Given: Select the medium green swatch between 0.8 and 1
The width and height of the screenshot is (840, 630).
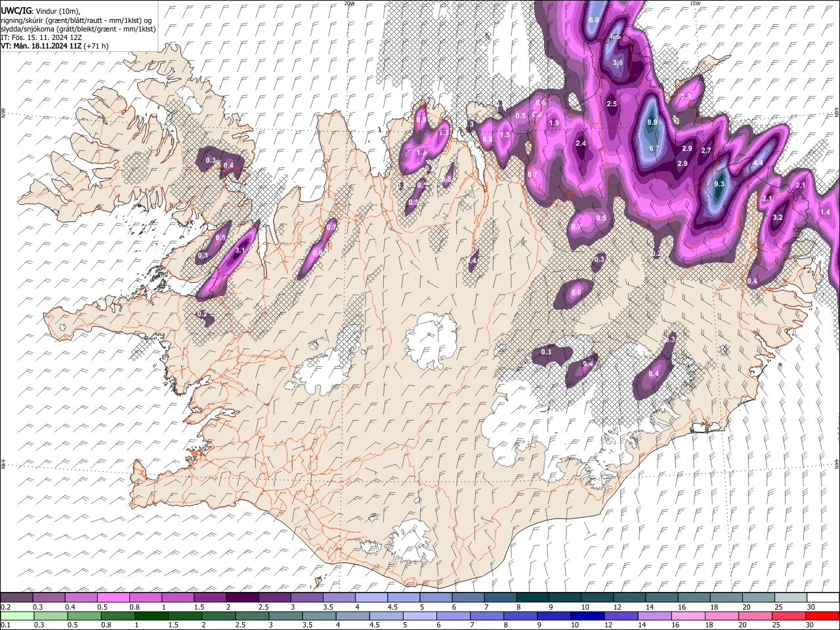Looking at the screenshot, I should pos(117,616).
